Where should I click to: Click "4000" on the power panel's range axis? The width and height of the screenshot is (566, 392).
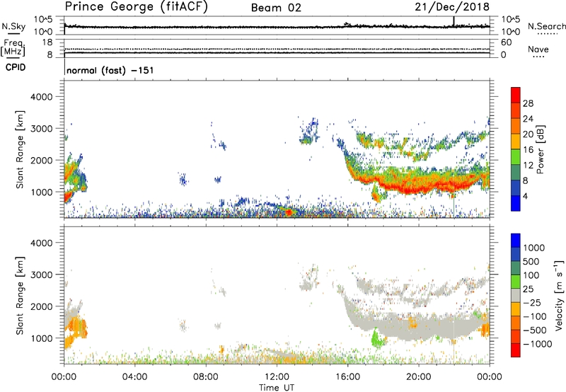42,97
